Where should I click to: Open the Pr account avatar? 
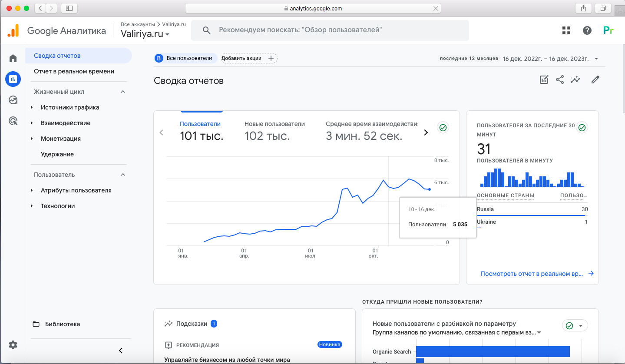point(608,30)
